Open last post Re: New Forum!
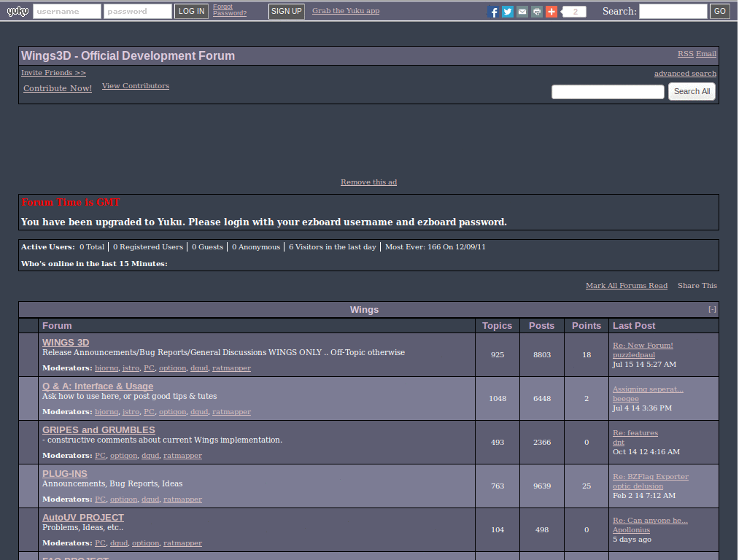The height and width of the screenshot is (560, 747). coord(643,345)
